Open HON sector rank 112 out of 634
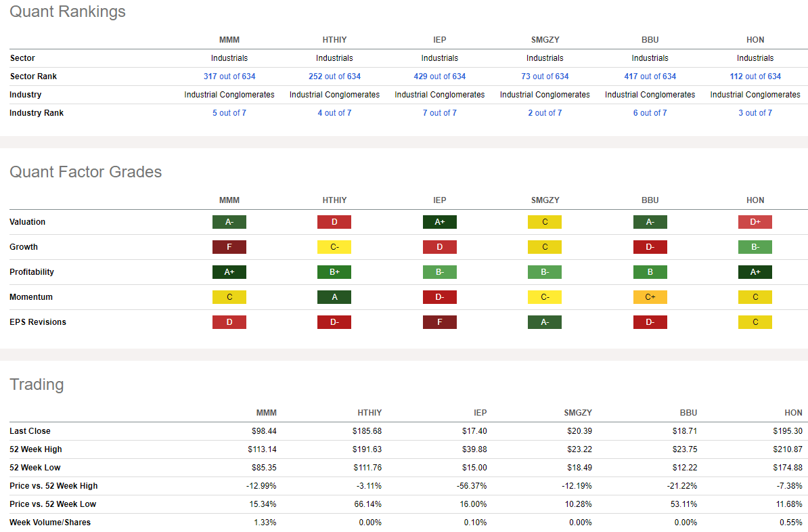 click(755, 76)
